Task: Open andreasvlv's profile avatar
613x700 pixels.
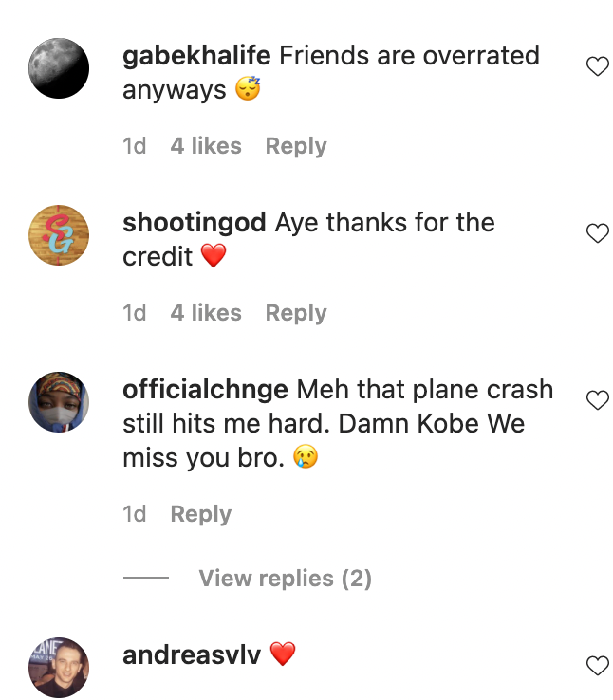Action: coord(59,668)
